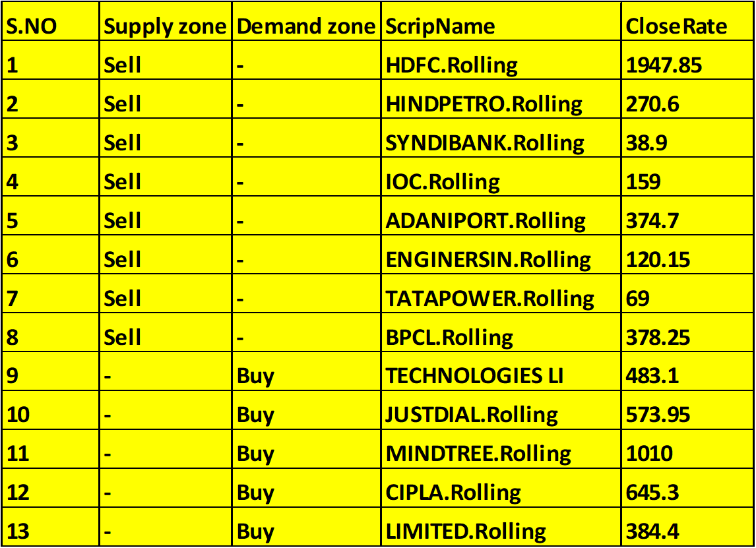
Task: Click the CloseRate column header
Action: coord(676,26)
